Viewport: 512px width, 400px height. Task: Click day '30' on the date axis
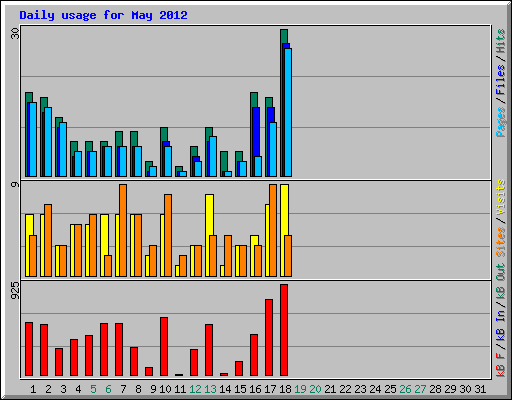(x=465, y=389)
